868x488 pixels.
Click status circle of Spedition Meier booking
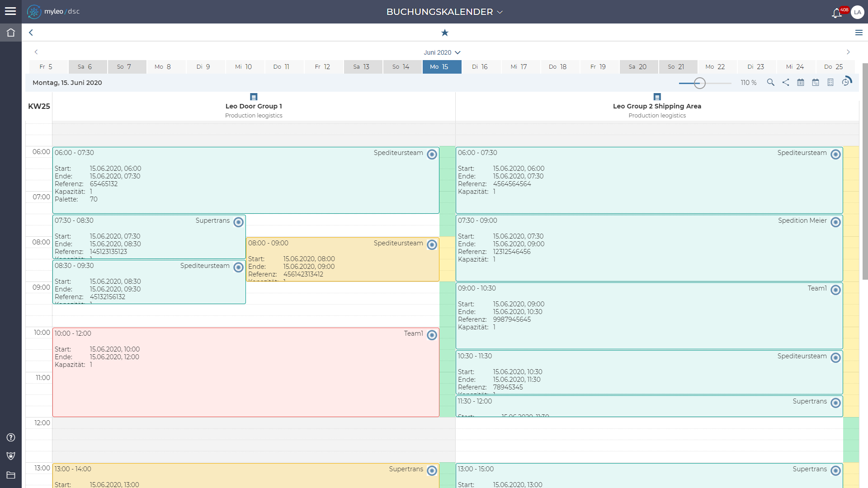pos(835,222)
